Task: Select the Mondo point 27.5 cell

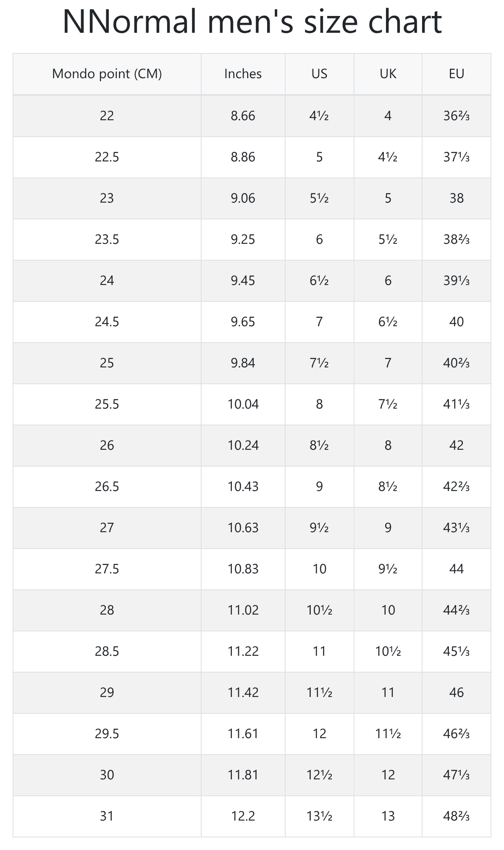Action: [107, 569]
